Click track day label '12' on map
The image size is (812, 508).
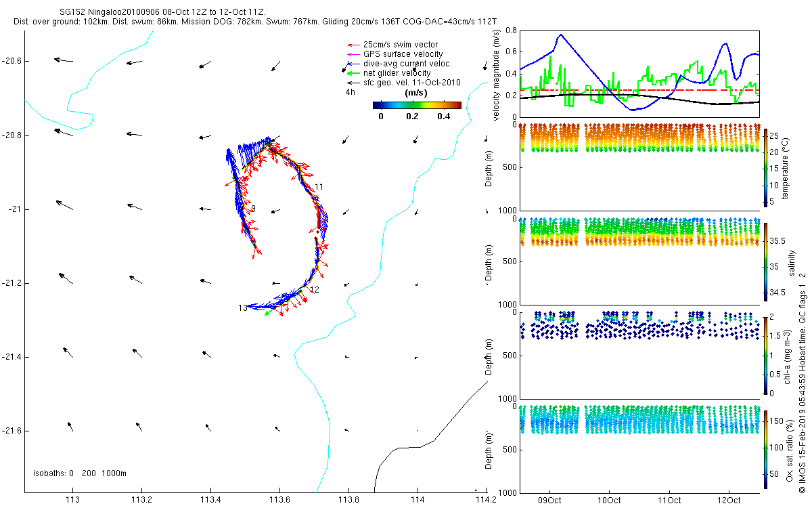314,290
